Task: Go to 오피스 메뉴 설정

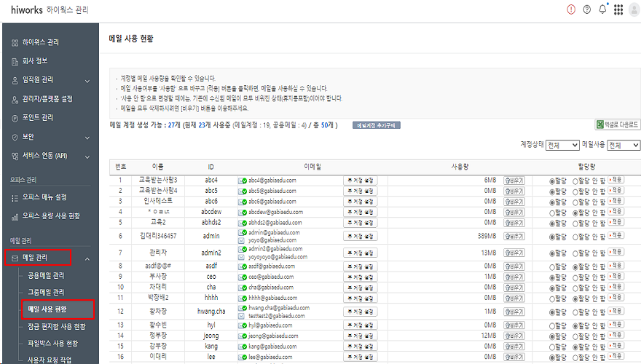Action: (x=44, y=197)
